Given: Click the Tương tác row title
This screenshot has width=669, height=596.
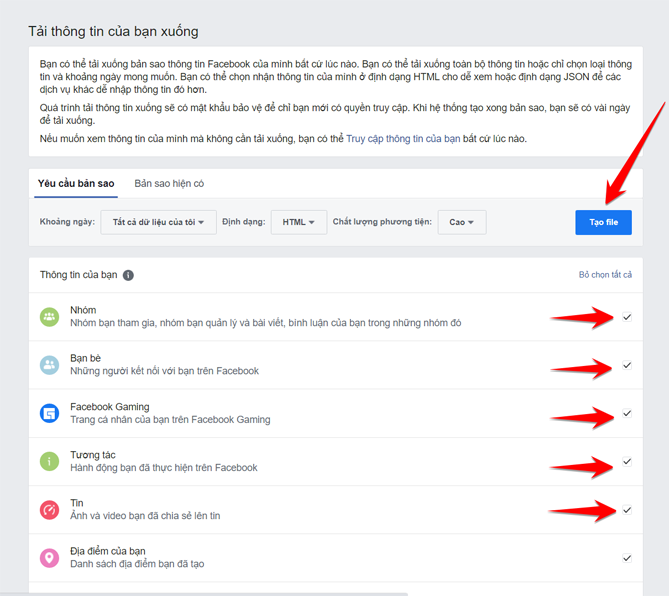Looking at the screenshot, I should [93, 455].
